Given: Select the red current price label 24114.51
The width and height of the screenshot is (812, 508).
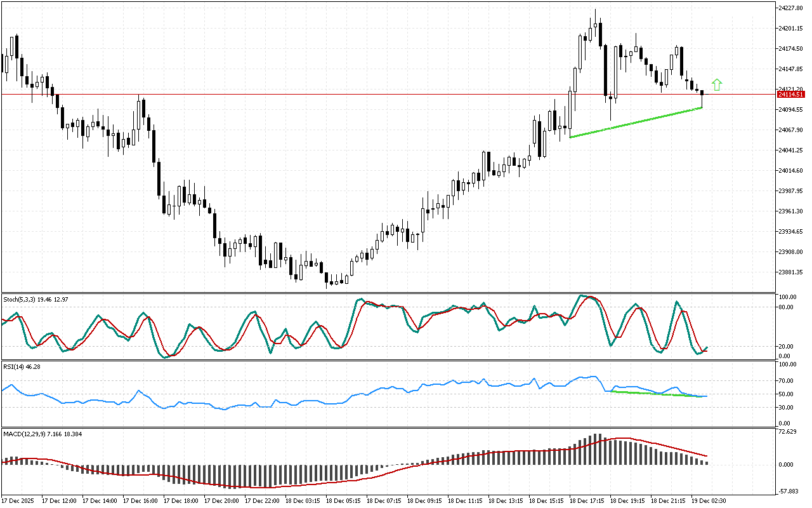Looking at the screenshot, I should (791, 94).
